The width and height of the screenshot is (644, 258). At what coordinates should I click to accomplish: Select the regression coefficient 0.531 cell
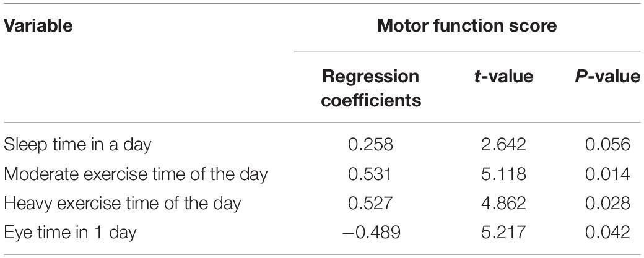click(370, 174)
